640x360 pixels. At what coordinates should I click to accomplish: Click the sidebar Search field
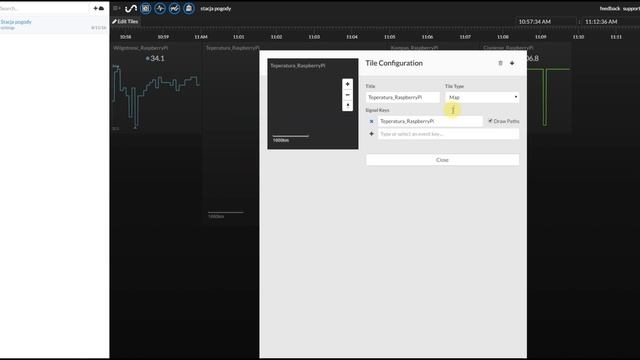point(45,8)
